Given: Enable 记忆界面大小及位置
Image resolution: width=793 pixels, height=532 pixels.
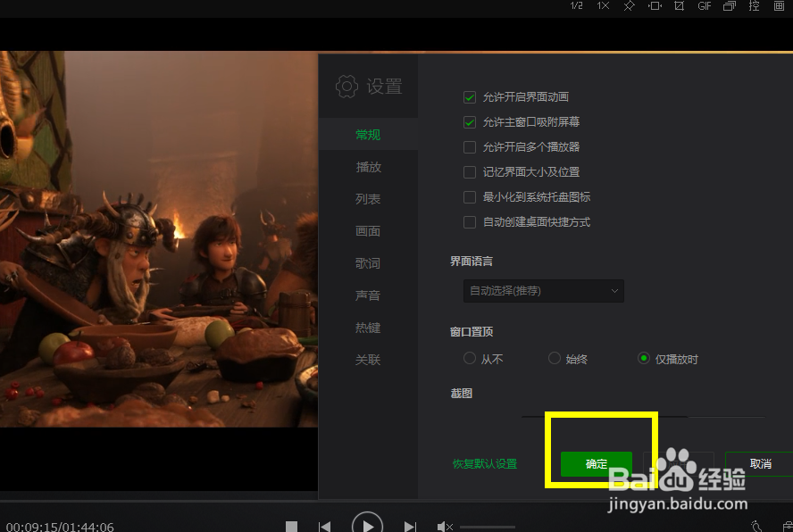Looking at the screenshot, I should [470, 172].
